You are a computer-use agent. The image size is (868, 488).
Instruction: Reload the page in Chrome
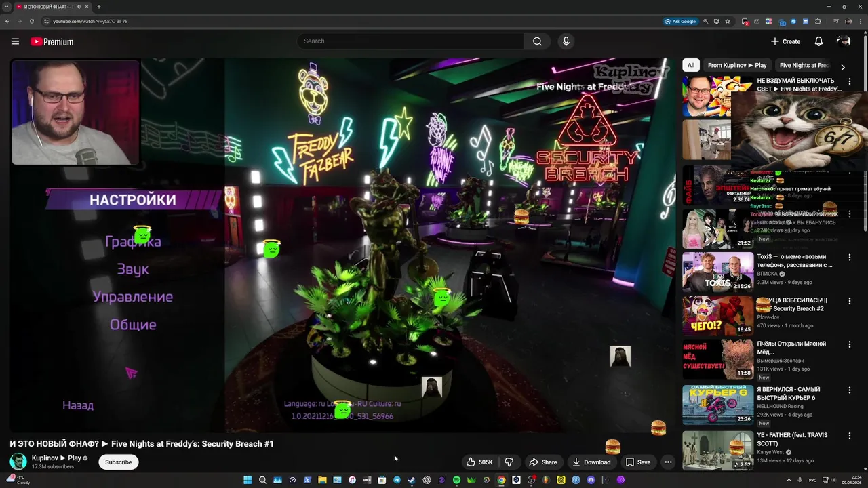click(31, 21)
